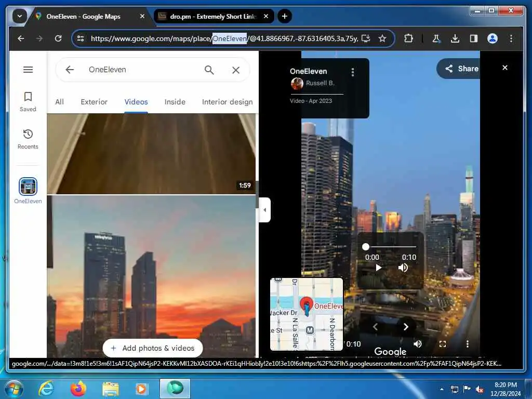Open Russell B. contributor profile
This screenshot has width=532, height=399.
click(313, 83)
